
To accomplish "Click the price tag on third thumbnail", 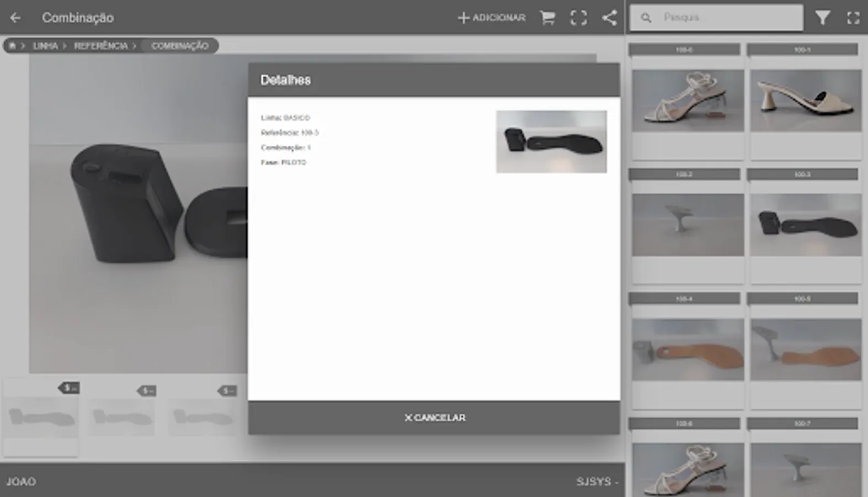I will [x=227, y=391].
